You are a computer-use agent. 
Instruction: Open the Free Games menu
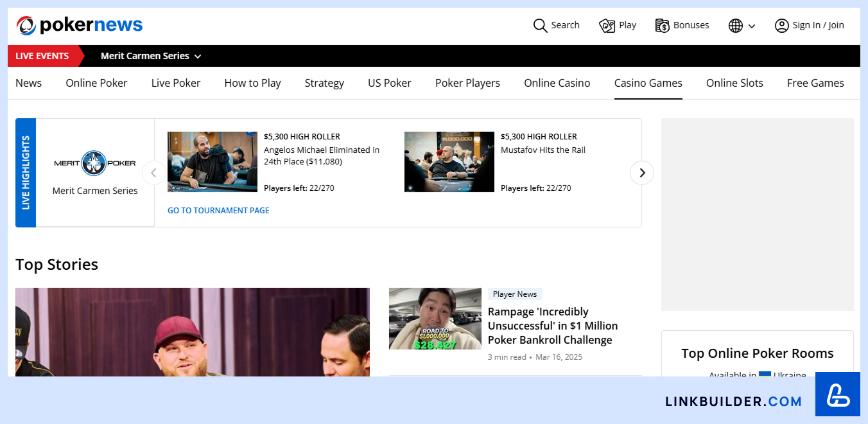click(x=815, y=83)
